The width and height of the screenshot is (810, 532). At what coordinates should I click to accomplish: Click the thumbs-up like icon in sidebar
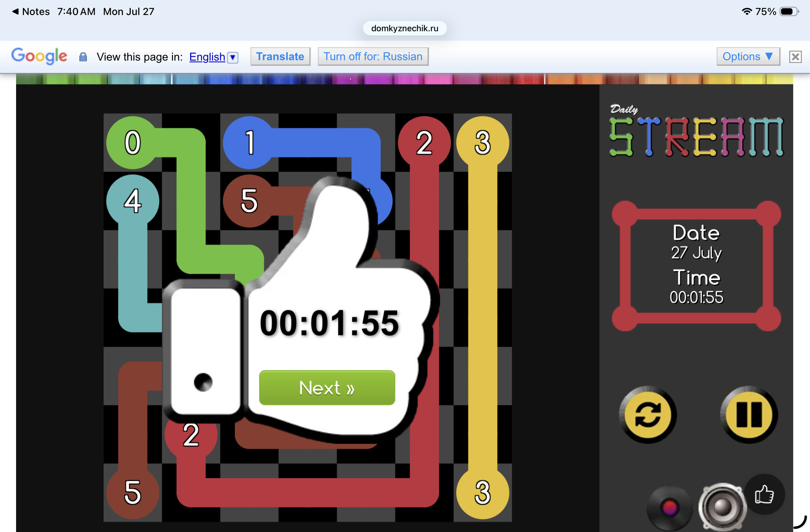(x=764, y=494)
